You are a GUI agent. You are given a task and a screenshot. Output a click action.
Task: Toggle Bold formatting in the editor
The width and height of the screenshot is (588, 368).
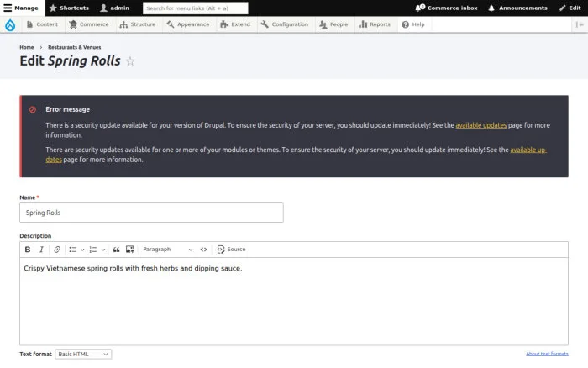pos(28,250)
